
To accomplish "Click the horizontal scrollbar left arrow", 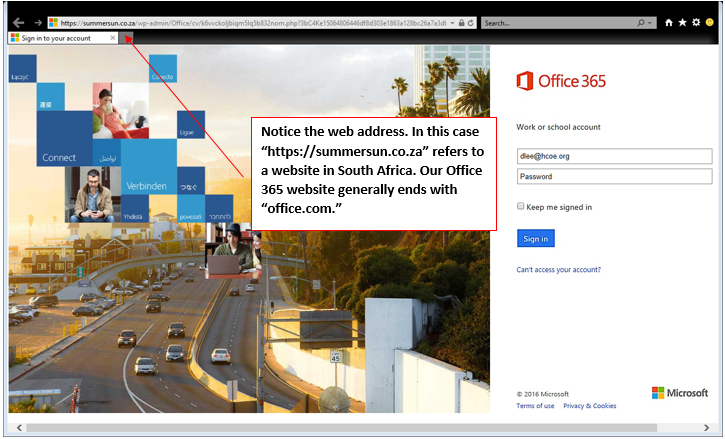I will pos(19,427).
